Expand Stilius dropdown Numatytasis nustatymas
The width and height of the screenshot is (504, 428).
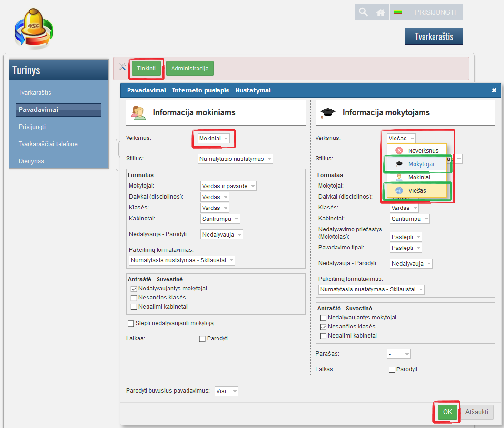coord(235,159)
